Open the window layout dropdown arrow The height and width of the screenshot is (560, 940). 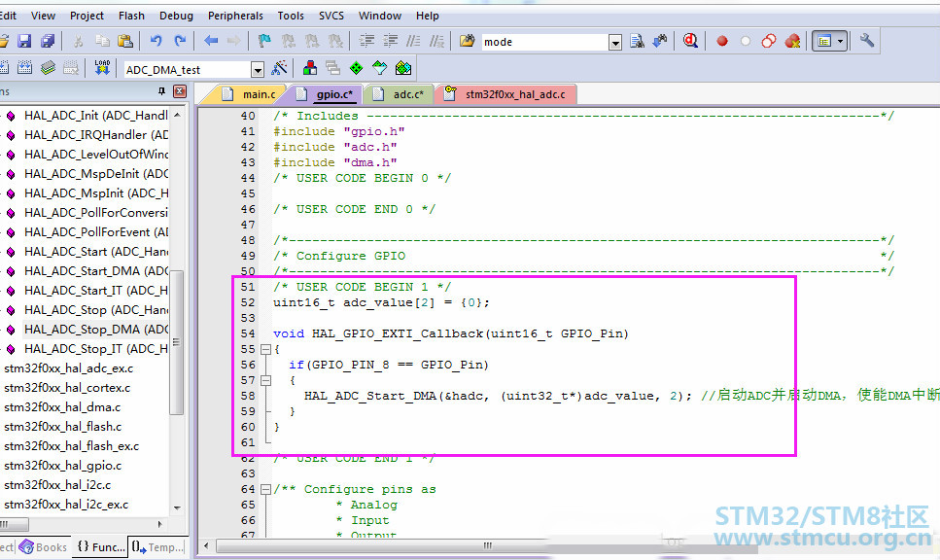point(841,41)
